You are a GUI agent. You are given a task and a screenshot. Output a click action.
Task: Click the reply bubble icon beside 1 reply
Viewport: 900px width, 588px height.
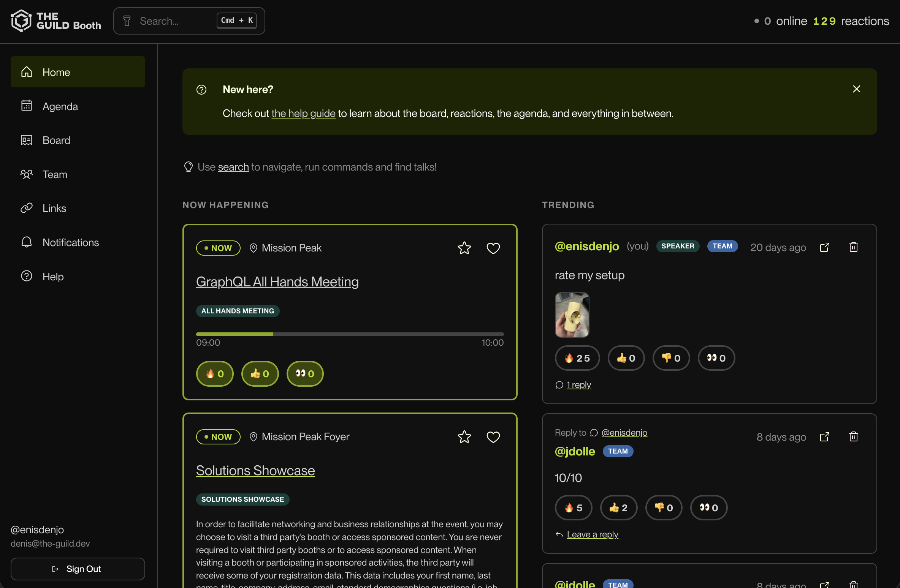tap(559, 385)
